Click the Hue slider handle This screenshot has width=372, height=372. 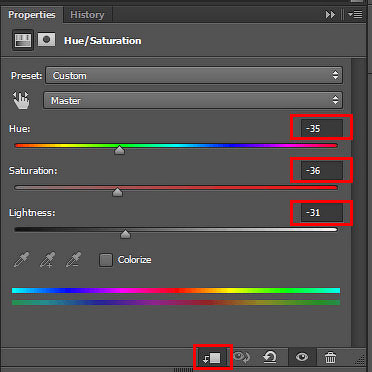tap(119, 150)
